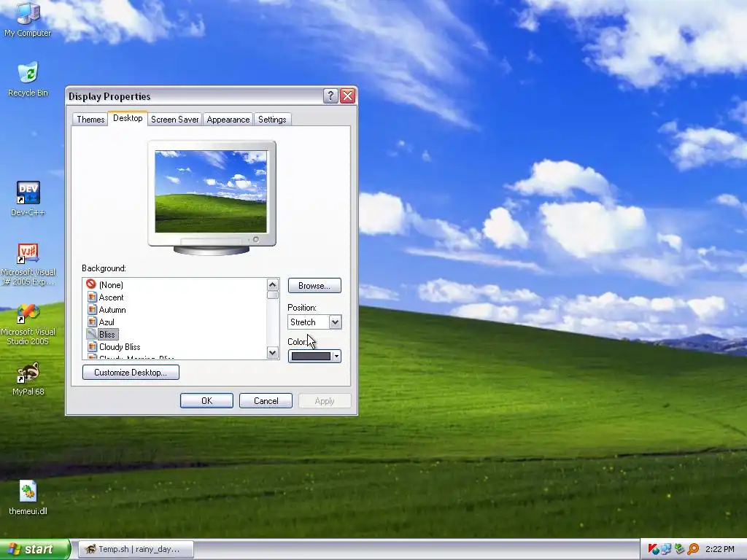Click the Safely Remove Hardware tray icon
This screenshot has width=747, height=560.
click(x=679, y=549)
